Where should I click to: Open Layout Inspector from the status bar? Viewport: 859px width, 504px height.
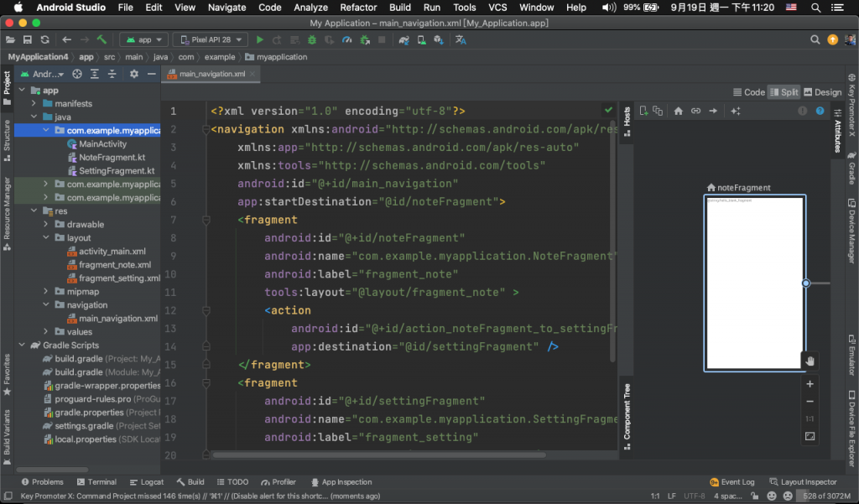point(803,482)
